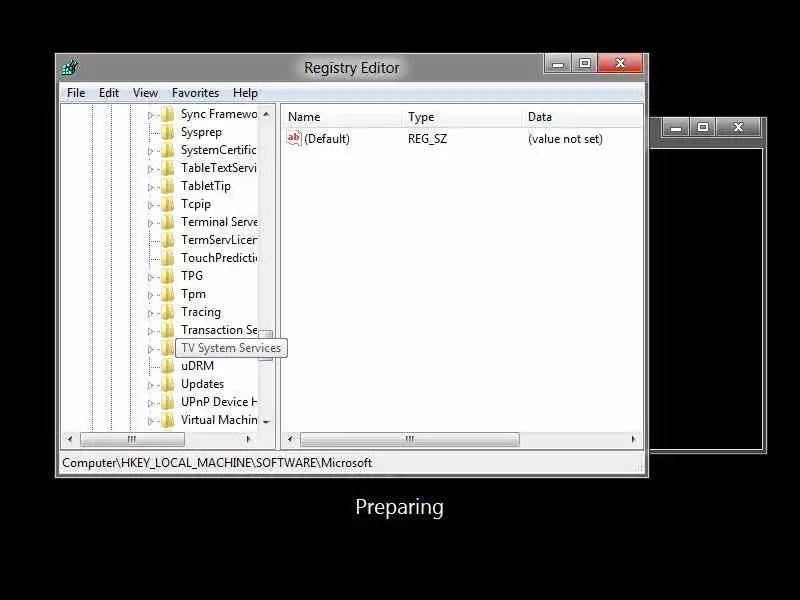This screenshot has height=600, width=800.
Task: Select the TV System Services key
Action: (231, 348)
